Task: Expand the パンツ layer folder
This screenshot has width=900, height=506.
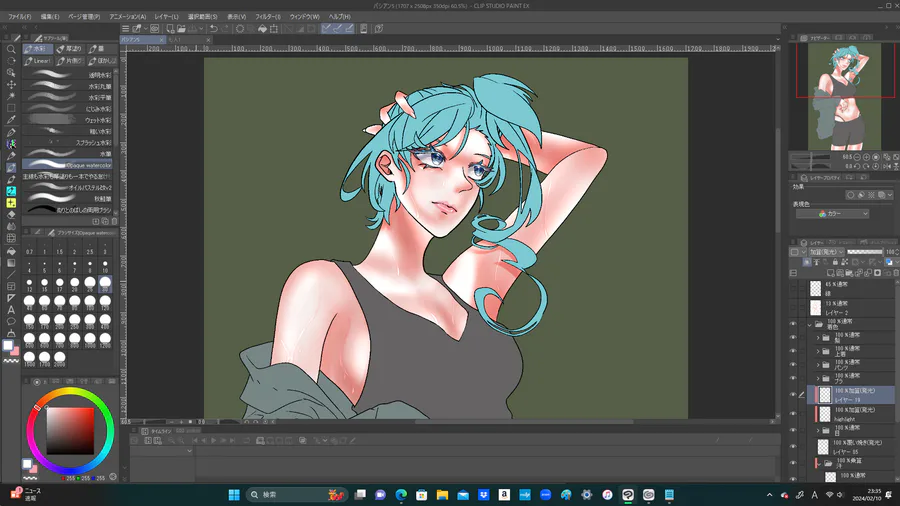Action: (818, 365)
